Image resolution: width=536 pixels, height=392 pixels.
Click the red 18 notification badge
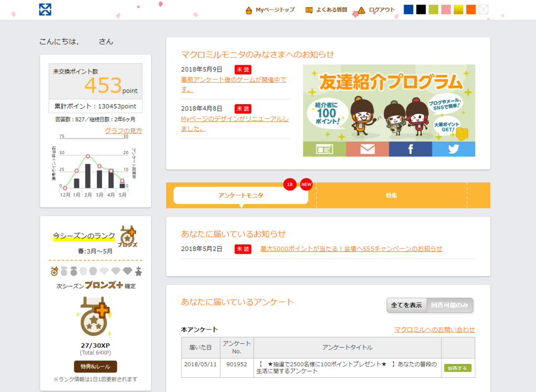point(290,185)
